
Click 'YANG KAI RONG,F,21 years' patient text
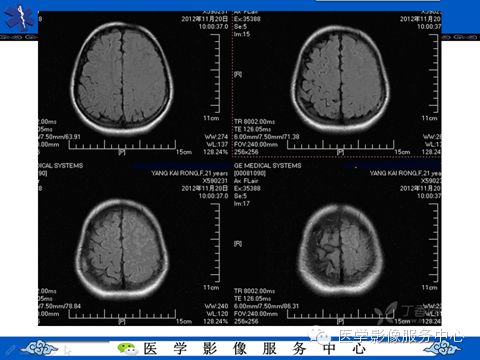[x=189, y=173]
